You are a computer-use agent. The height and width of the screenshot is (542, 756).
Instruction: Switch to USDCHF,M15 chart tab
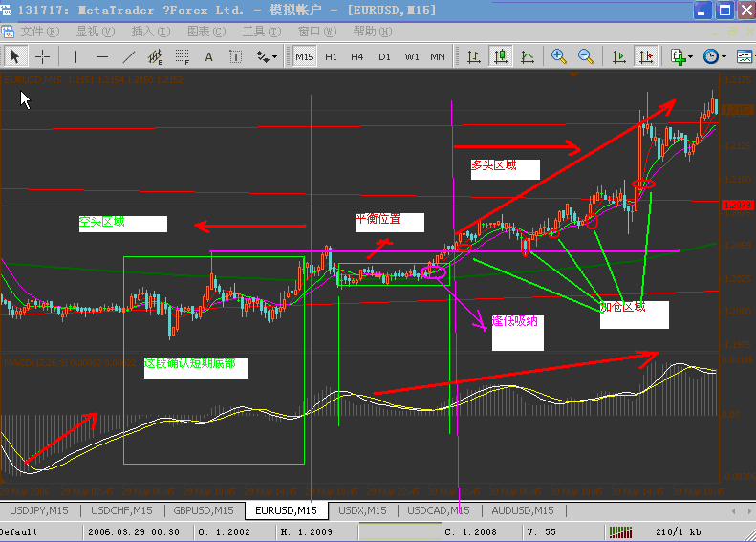pos(121,510)
